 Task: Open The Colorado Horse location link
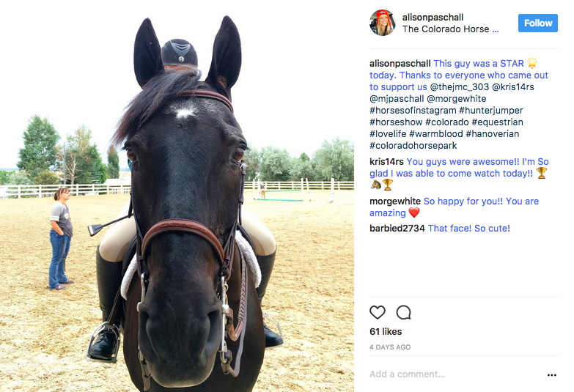point(450,29)
